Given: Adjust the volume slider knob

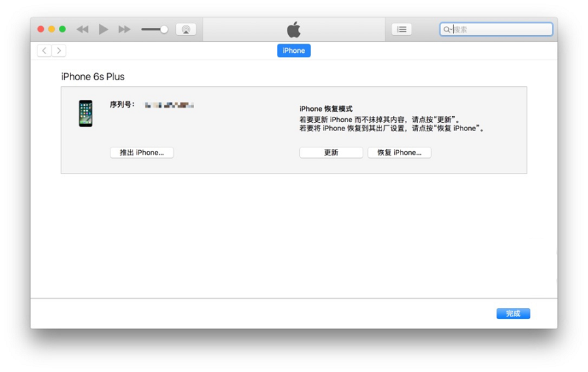Looking at the screenshot, I should [164, 29].
